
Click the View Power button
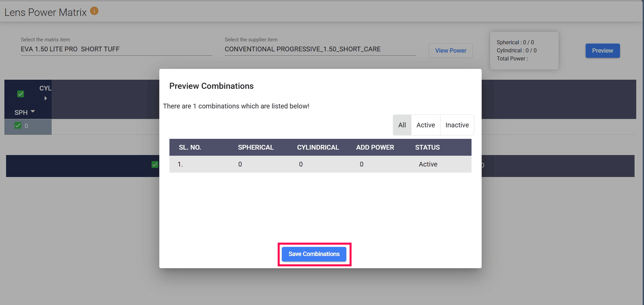tap(451, 51)
